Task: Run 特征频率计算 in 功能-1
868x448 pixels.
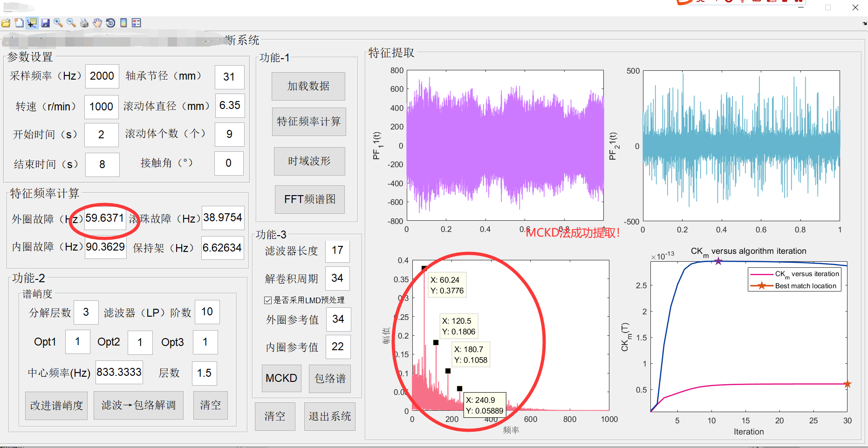Action: tap(309, 122)
